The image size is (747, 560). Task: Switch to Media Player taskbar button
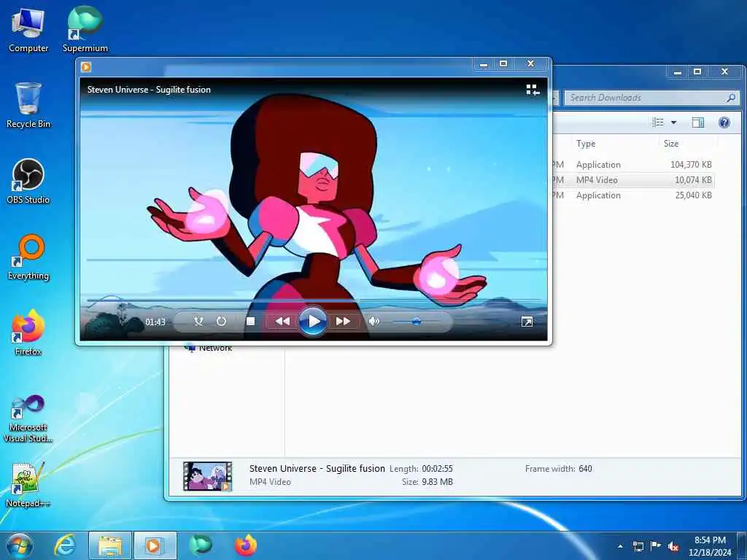pos(155,545)
